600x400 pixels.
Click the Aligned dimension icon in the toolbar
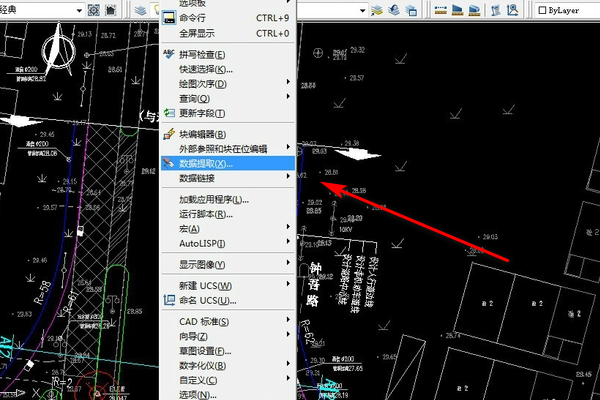pos(457,10)
